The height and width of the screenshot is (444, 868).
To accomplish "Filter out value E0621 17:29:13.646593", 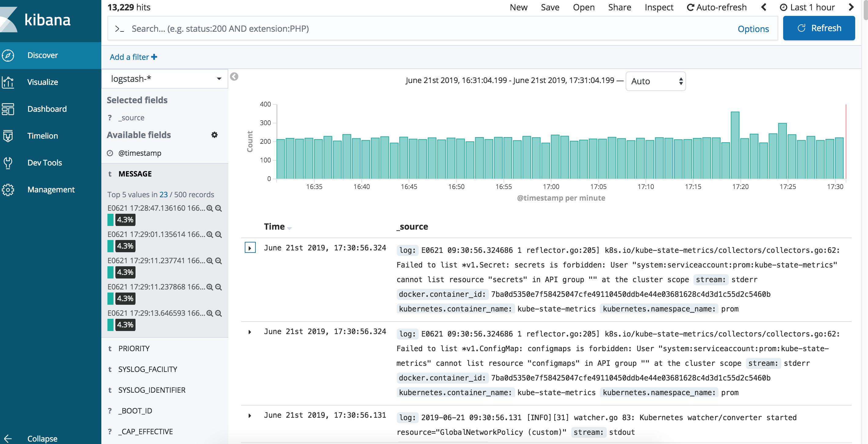I will (x=218, y=314).
